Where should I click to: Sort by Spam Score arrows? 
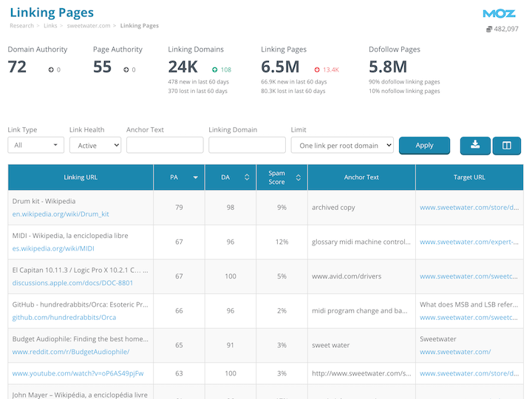point(298,177)
